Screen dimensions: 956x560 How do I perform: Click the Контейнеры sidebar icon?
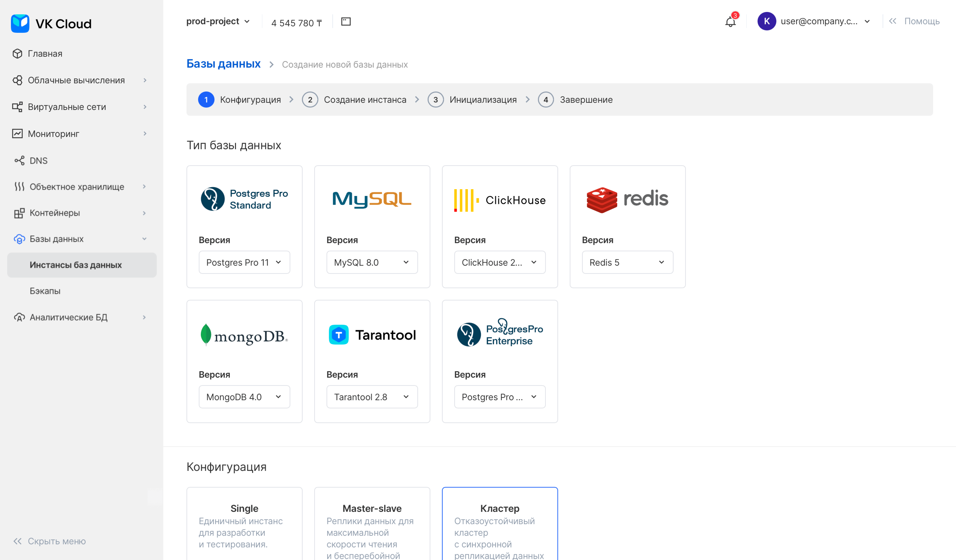(19, 213)
